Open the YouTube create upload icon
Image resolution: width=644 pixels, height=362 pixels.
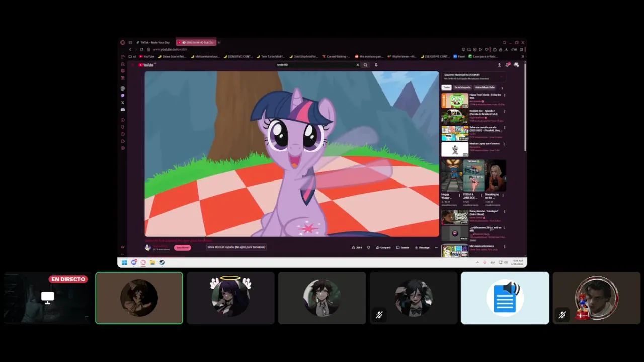point(499,65)
